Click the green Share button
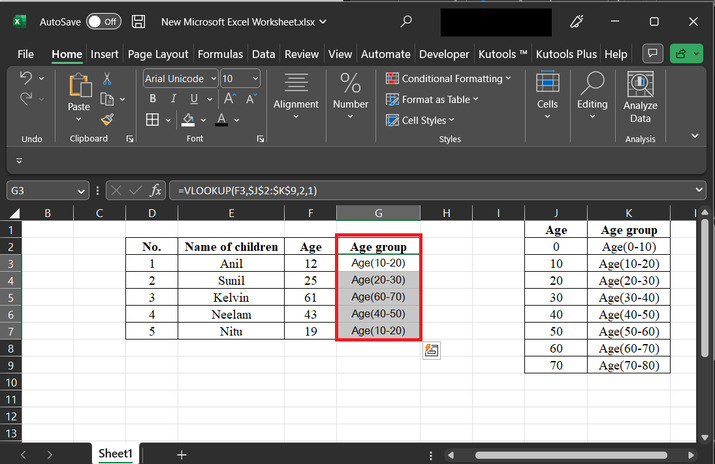 686,54
